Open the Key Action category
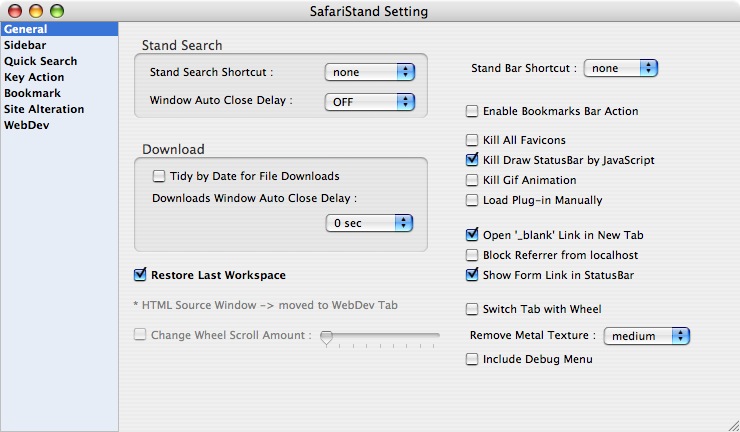 coord(59,77)
